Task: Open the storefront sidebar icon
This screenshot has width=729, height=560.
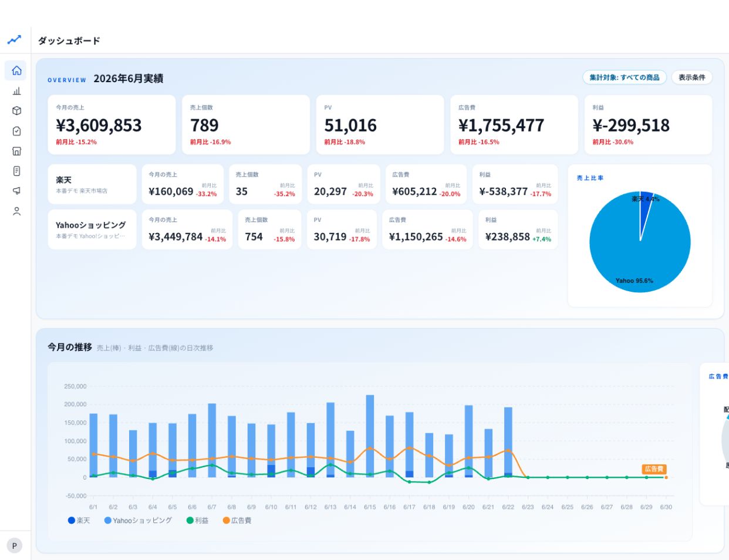Action: click(16, 151)
